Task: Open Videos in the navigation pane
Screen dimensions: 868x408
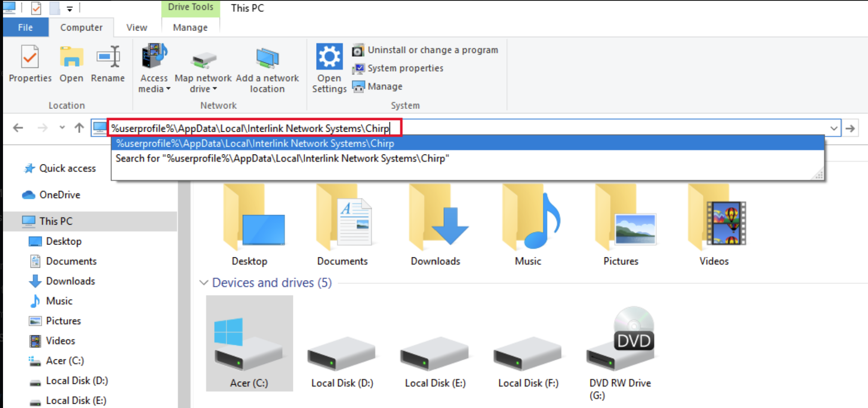Action: (52, 341)
